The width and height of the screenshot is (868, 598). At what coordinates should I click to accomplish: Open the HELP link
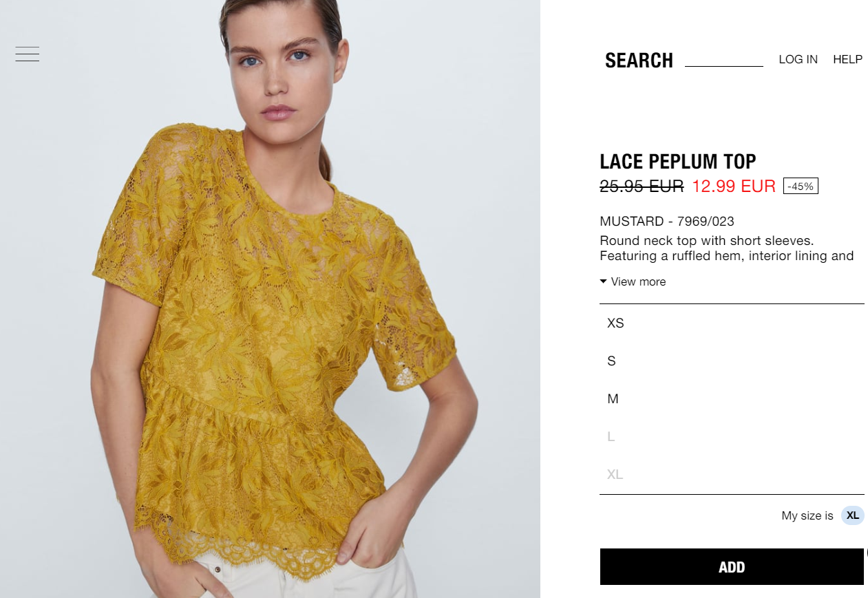click(847, 59)
